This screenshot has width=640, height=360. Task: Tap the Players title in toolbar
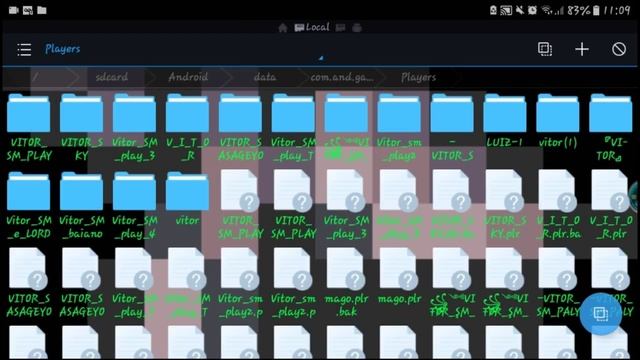62,49
